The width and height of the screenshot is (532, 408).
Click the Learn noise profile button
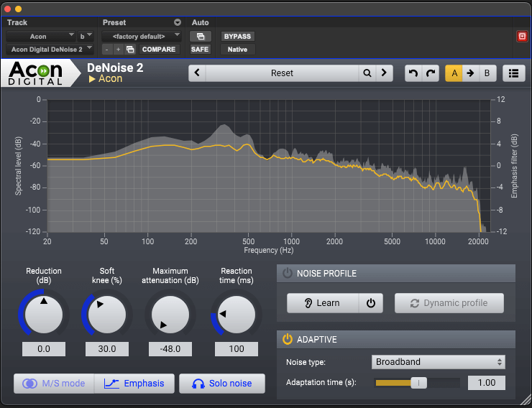click(322, 303)
